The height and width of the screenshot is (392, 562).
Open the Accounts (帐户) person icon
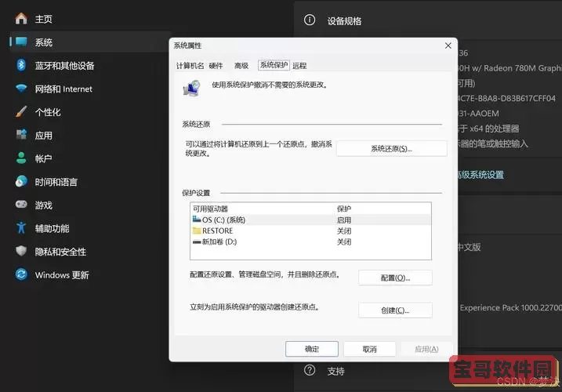point(21,158)
